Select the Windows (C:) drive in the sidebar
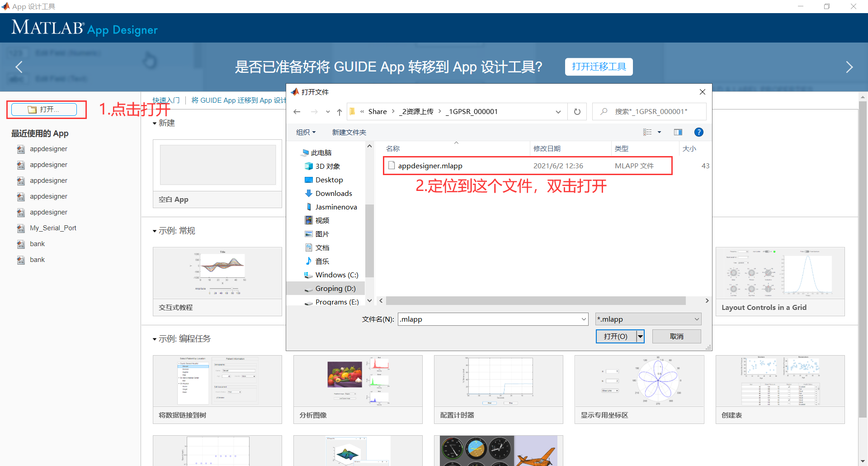The width and height of the screenshot is (868, 466). click(x=337, y=275)
